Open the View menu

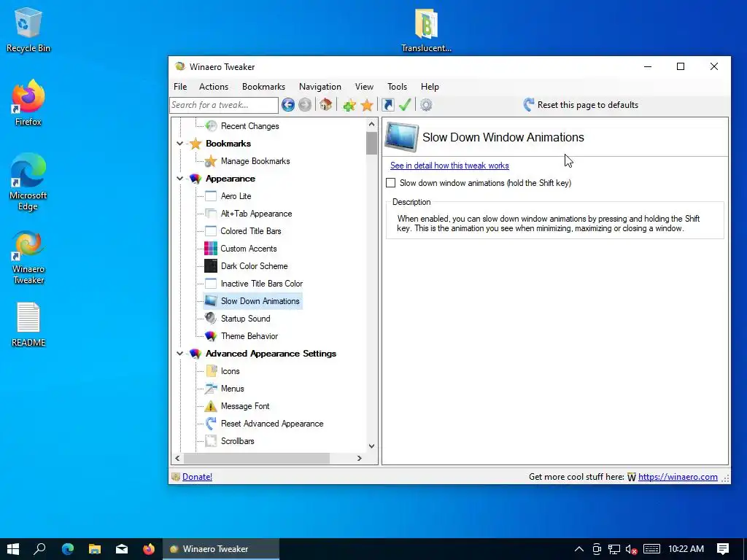364,87
